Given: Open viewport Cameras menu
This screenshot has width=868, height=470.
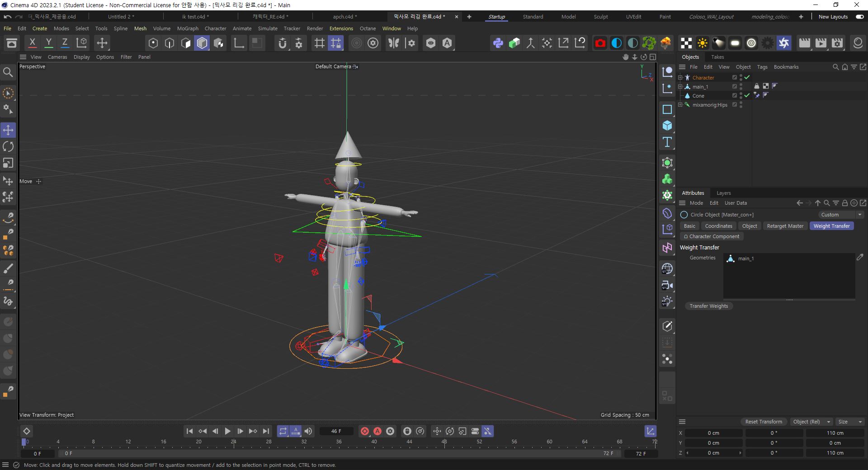Looking at the screenshot, I should click(x=57, y=57).
